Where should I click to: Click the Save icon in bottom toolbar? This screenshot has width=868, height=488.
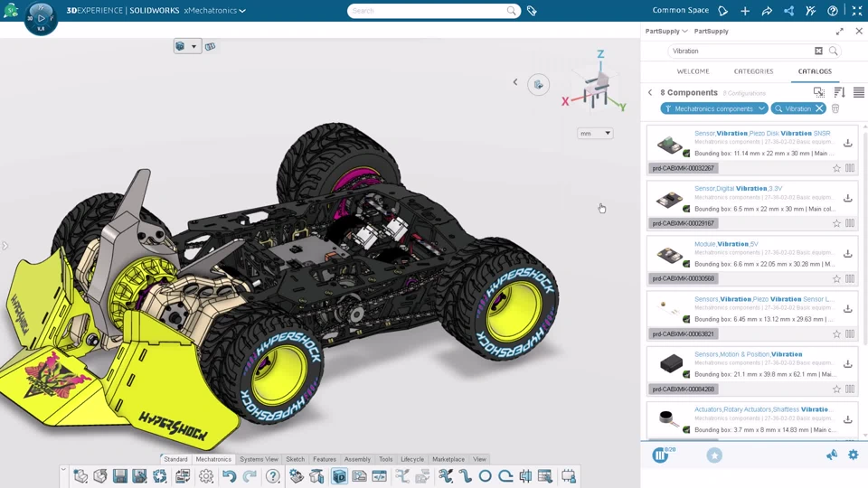[120, 476]
